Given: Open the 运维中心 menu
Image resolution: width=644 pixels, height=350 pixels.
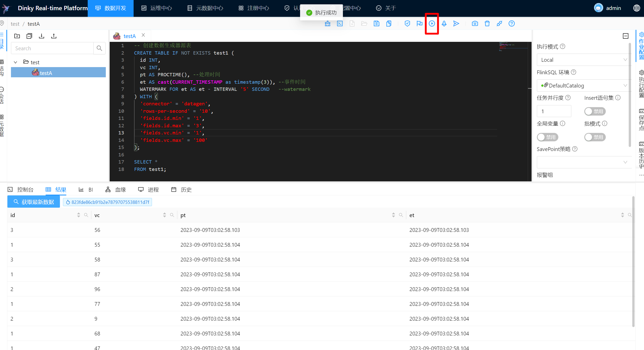Looking at the screenshot, I should click(157, 8).
